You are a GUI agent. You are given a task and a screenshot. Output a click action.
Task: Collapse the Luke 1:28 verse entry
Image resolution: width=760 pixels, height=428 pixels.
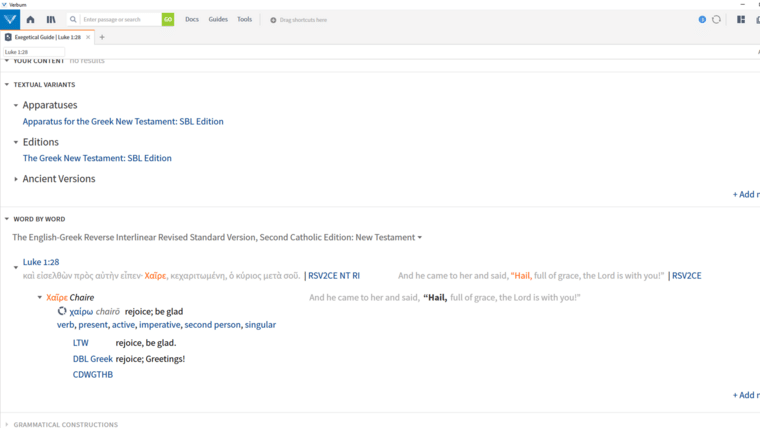click(x=16, y=267)
